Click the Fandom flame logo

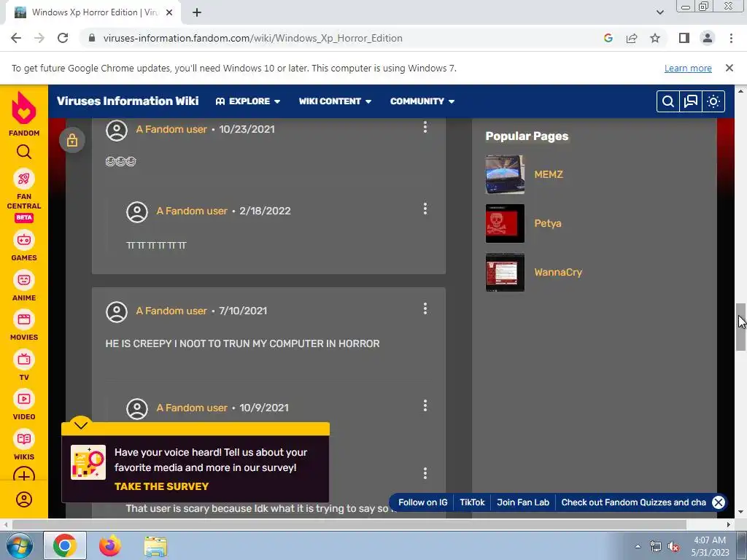tap(24, 108)
